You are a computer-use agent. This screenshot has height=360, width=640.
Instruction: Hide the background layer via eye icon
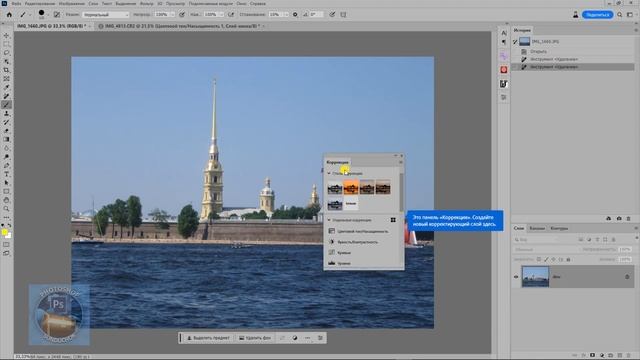[x=516, y=277]
